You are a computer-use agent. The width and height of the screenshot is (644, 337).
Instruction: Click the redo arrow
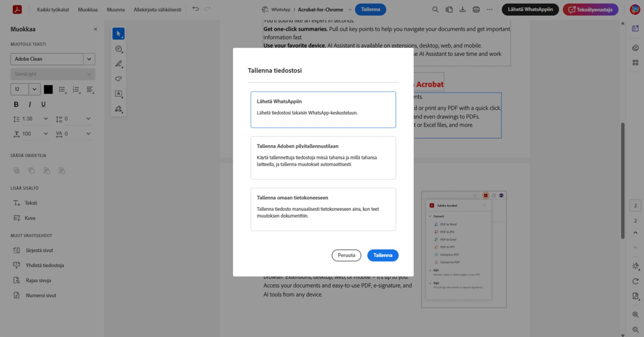pyautogui.click(x=208, y=9)
